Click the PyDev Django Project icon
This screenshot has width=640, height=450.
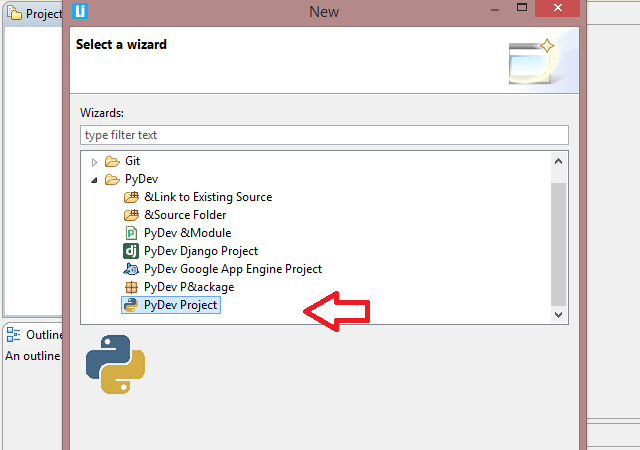pos(130,251)
